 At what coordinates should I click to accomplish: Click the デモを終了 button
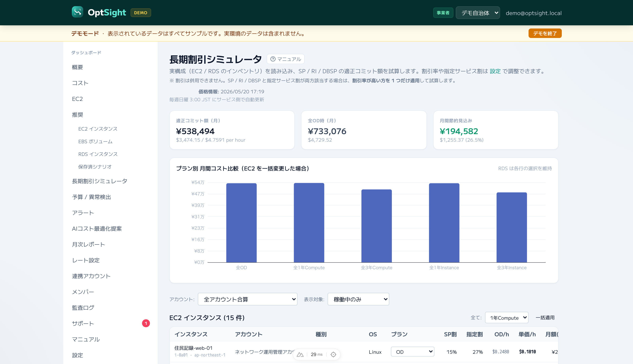coord(545,33)
